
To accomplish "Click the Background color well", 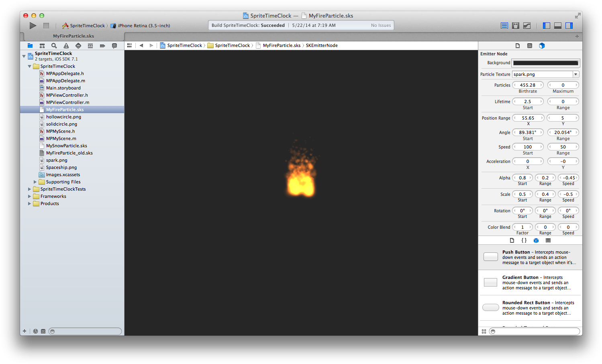I will [x=546, y=63].
